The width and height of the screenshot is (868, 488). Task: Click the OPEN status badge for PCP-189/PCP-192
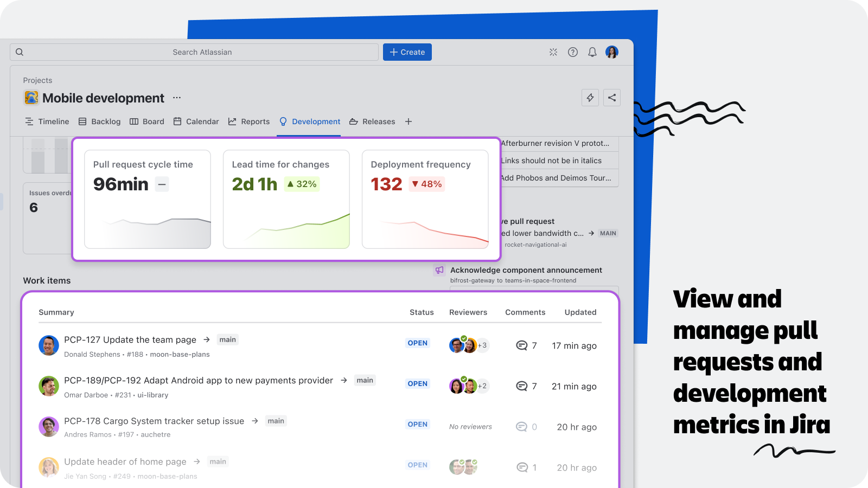click(x=418, y=383)
